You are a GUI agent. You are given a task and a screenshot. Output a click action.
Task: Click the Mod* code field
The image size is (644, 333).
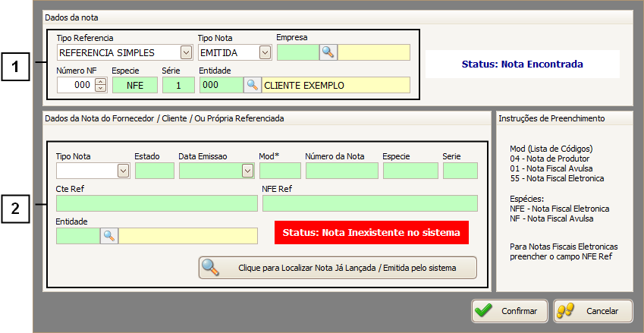280,171
